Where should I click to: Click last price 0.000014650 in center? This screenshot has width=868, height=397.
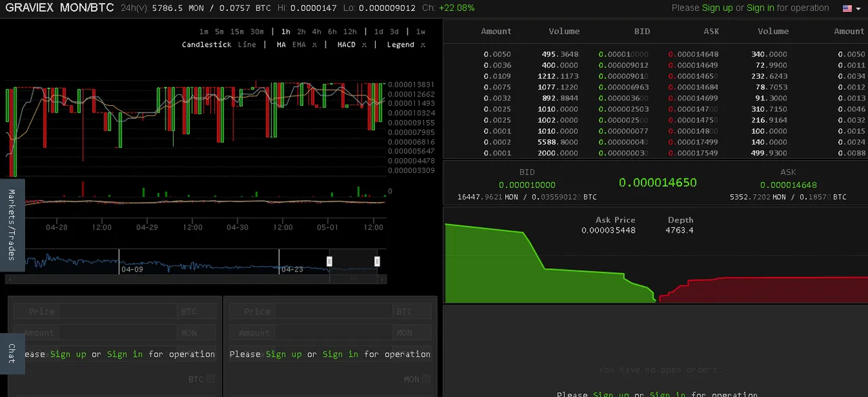click(658, 182)
